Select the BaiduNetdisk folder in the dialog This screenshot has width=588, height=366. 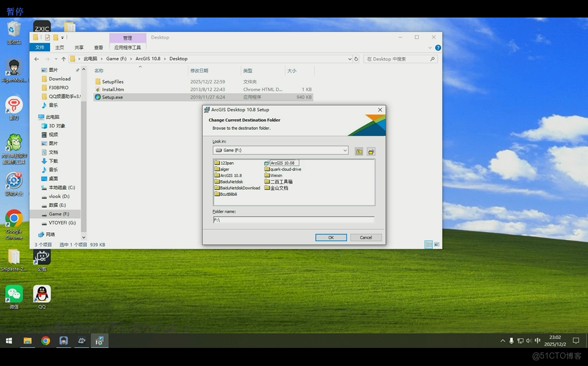[231, 181]
